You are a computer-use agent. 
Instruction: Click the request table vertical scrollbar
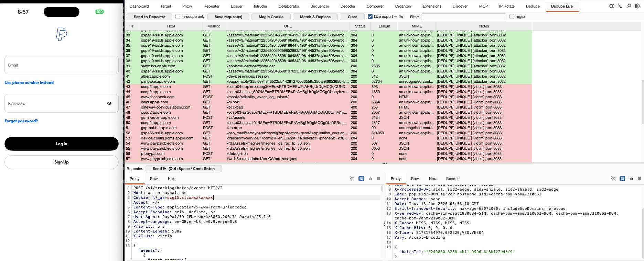click(x=642, y=101)
